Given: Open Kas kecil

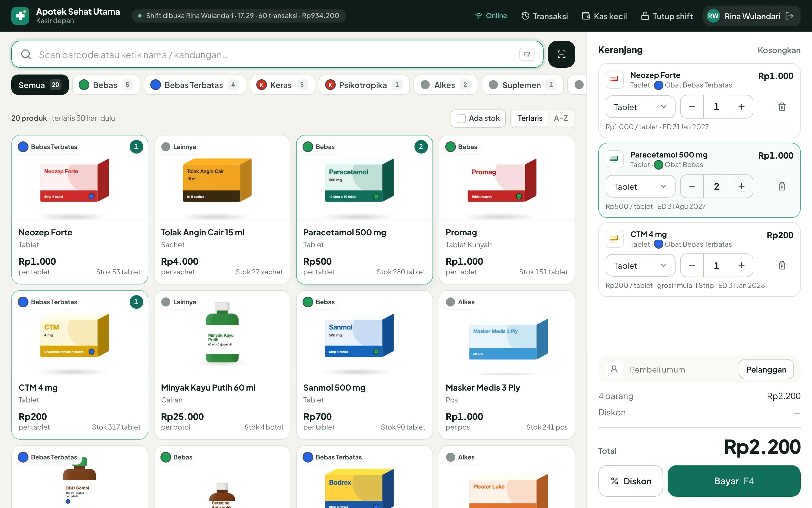Looking at the screenshot, I should coord(604,16).
